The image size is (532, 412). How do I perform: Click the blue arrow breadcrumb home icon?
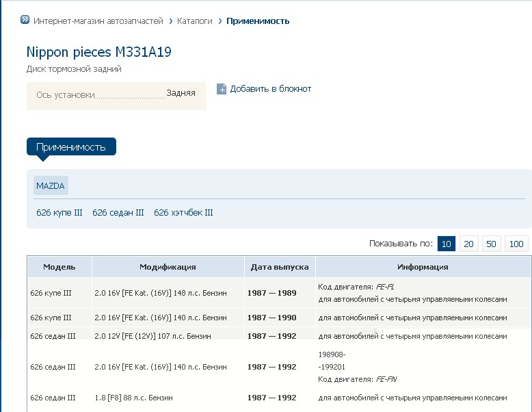(x=25, y=20)
